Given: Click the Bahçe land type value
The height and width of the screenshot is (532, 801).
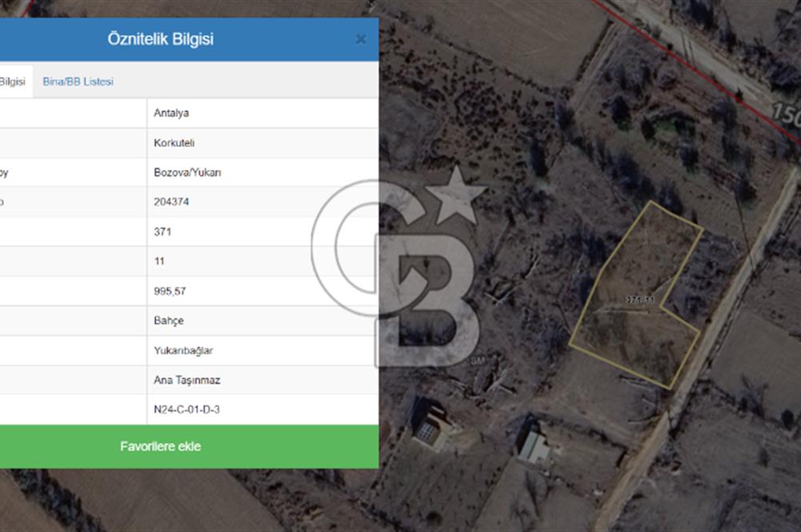Looking at the screenshot, I should [168, 320].
